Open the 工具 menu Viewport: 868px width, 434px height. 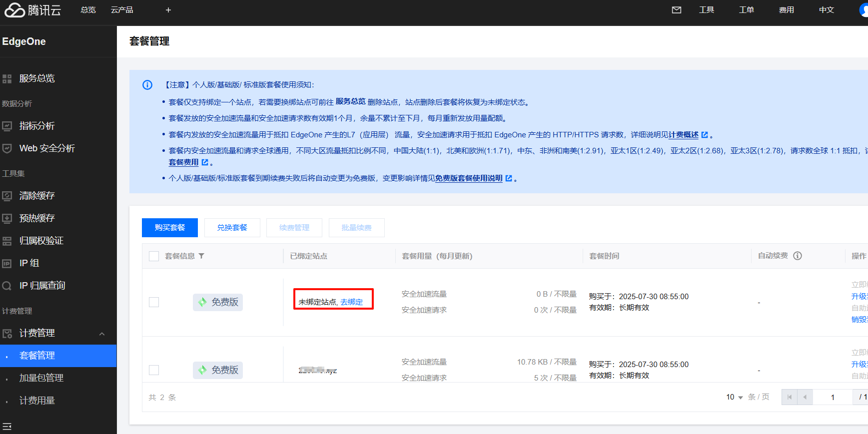coord(707,10)
